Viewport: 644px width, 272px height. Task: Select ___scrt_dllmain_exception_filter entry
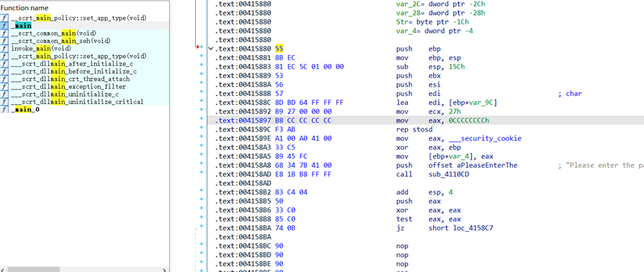point(68,86)
